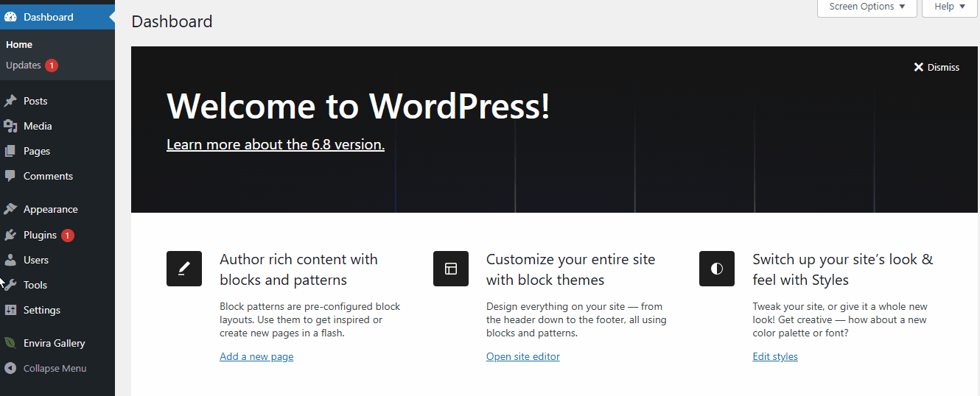Click the Settings sliders icon
The image size is (980, 396).
[10, 310]
